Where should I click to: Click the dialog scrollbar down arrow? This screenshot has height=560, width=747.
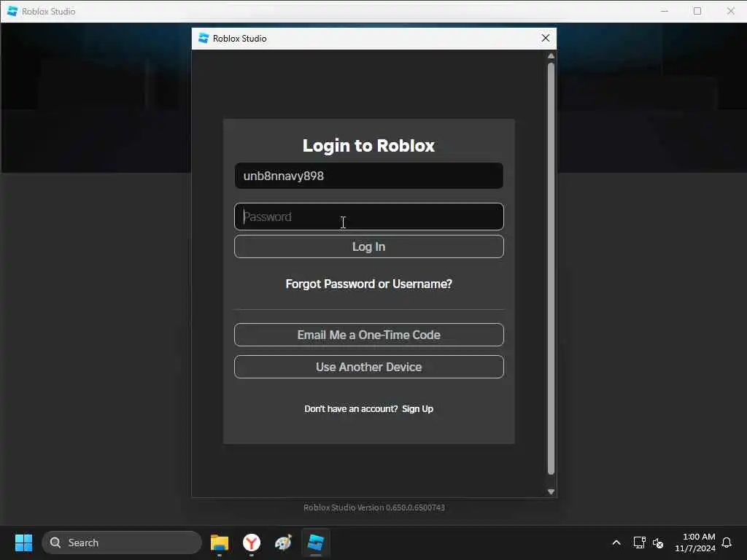[551, 491]
